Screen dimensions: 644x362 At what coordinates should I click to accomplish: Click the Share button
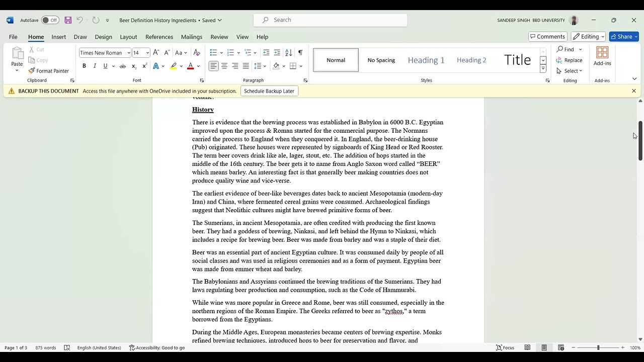coord(624,37)
